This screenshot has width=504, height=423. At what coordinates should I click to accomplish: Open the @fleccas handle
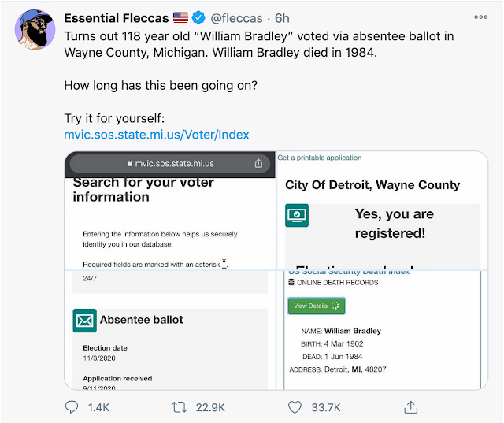pos(235,17)
